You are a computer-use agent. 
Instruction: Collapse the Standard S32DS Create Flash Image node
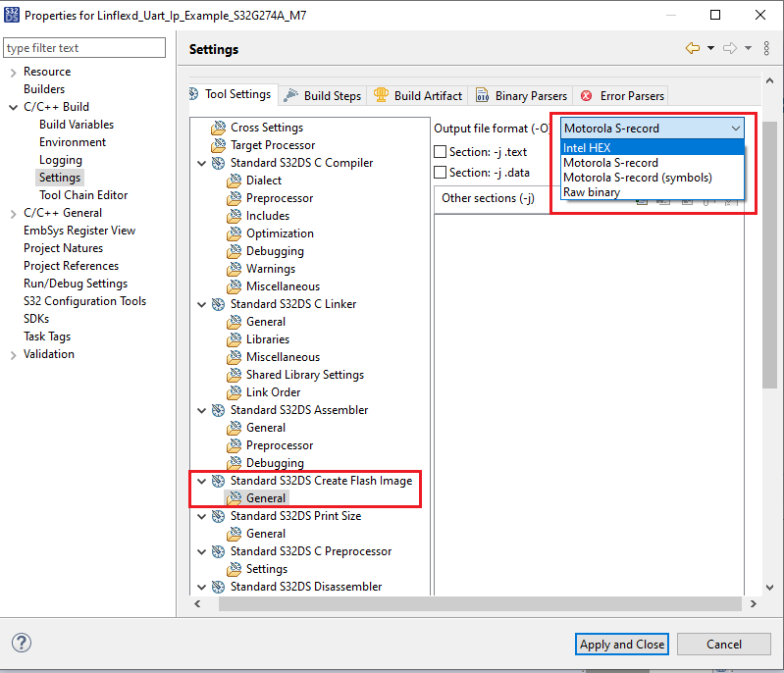point(201,481)
